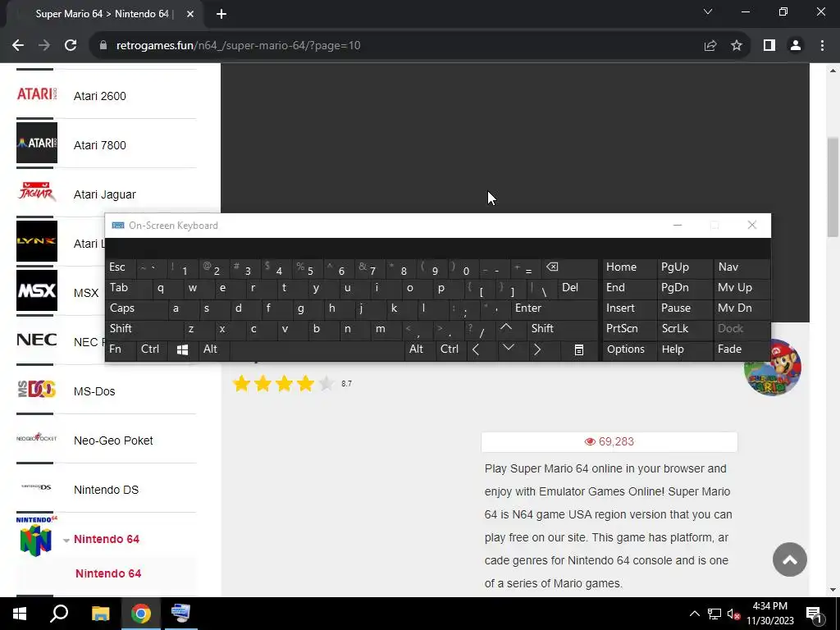Open the Nintendo DS logo icon
840x630 pixels.
(36, 487)
